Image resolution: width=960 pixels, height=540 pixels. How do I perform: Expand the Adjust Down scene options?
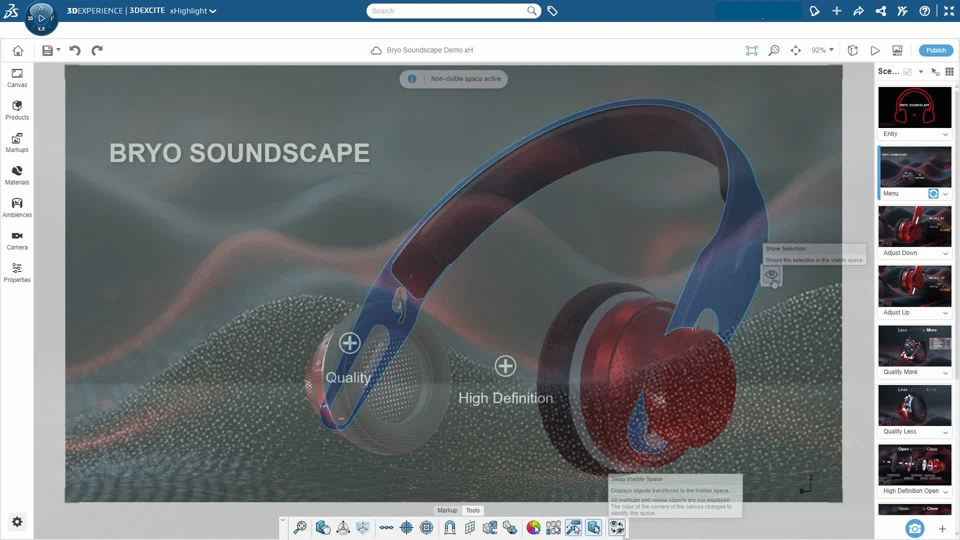945,253
